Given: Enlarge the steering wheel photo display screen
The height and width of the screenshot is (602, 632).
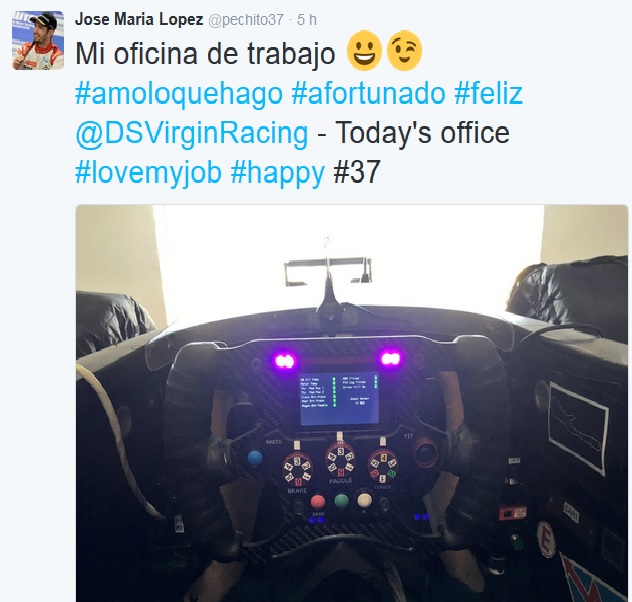Looking at the screenshot, I should tap(338, 398).
